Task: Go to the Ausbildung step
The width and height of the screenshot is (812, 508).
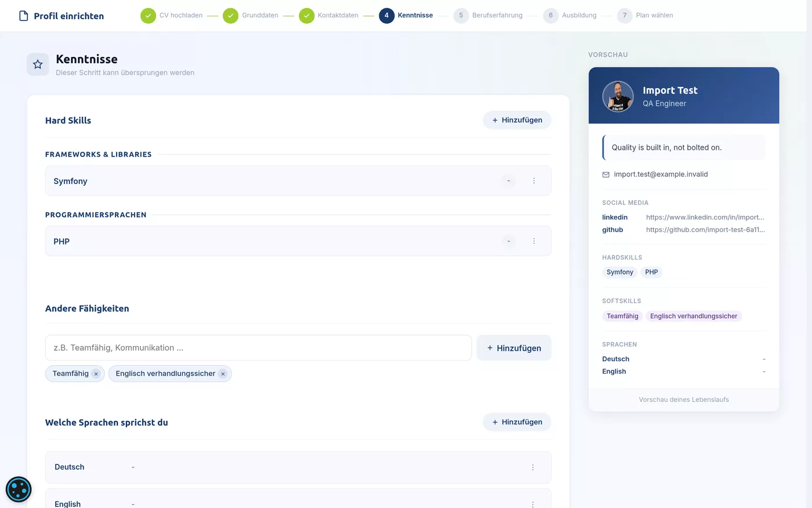Action: coord(579,16)
